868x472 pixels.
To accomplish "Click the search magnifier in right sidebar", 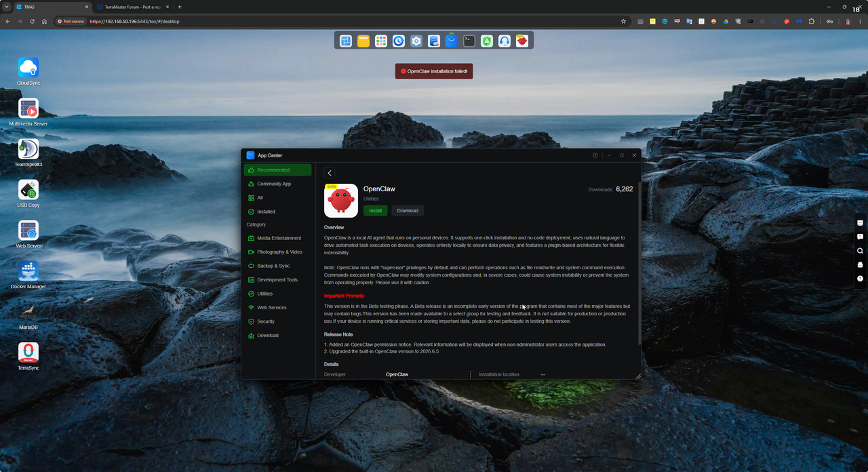I will pyautogui.click(x=860, y=251).
